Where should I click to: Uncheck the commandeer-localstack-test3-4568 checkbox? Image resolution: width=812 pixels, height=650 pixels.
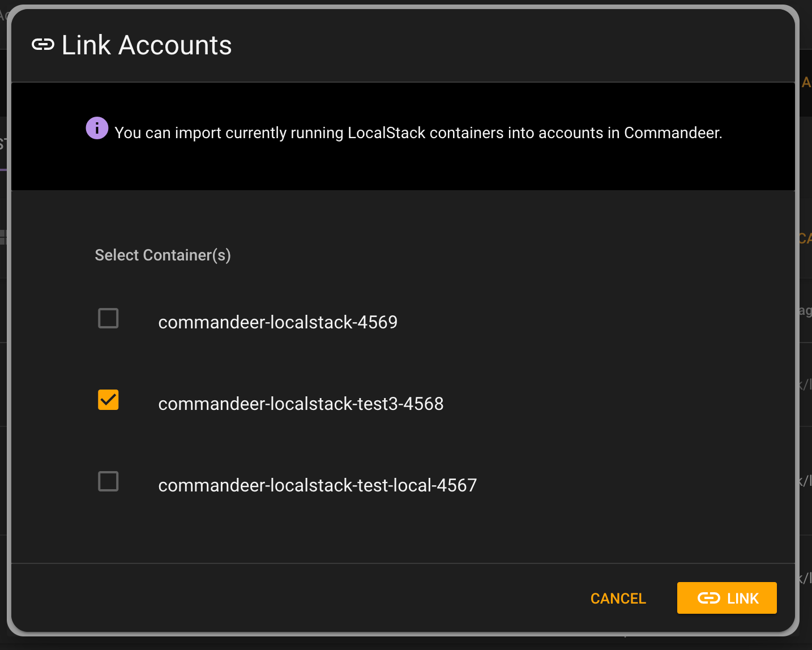tap(108, 400)
